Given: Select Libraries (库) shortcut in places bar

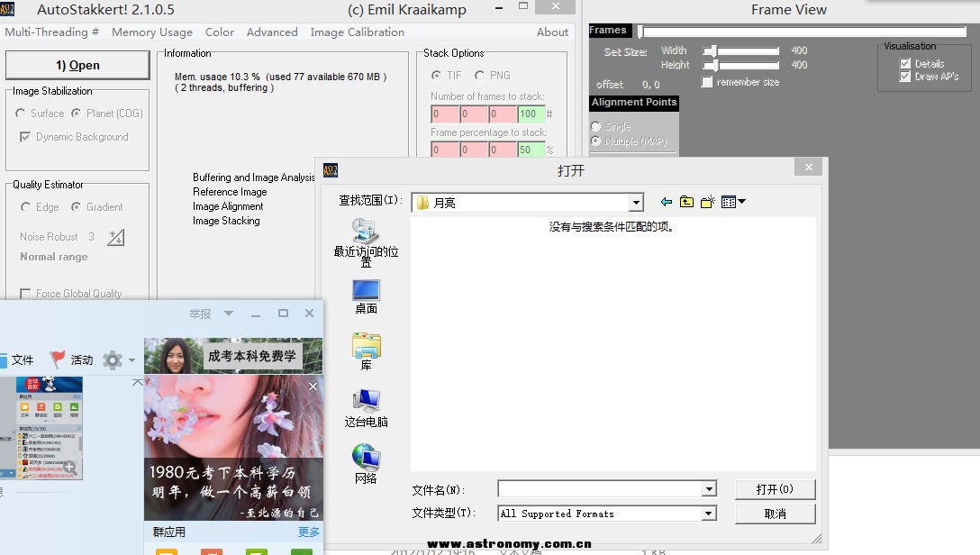Looking at the screenshot, I should pyautogui.click(x=367, y=352).
